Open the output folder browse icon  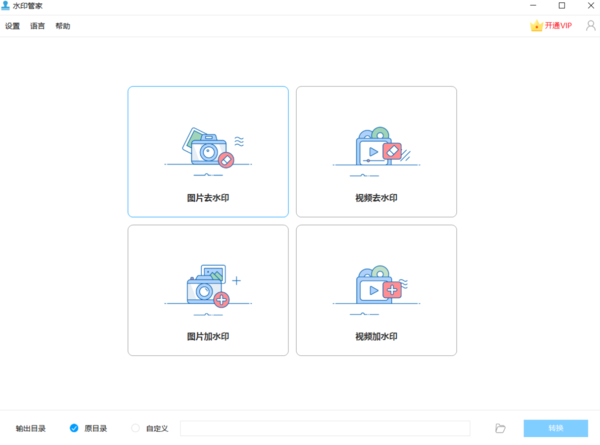click(x=500, y=428)
